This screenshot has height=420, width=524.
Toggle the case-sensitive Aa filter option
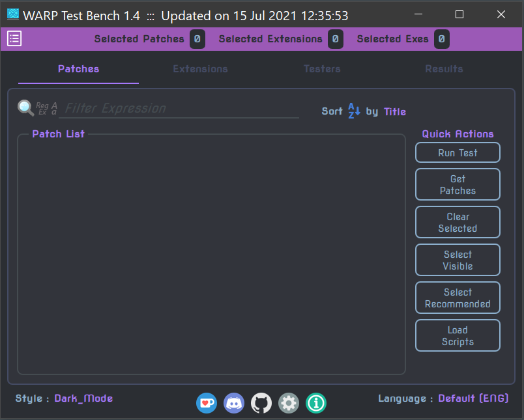(x=54, y=109)
